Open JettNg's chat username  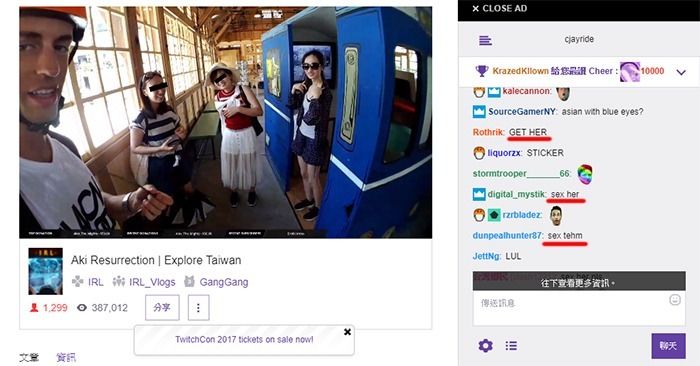click(487, 256)
